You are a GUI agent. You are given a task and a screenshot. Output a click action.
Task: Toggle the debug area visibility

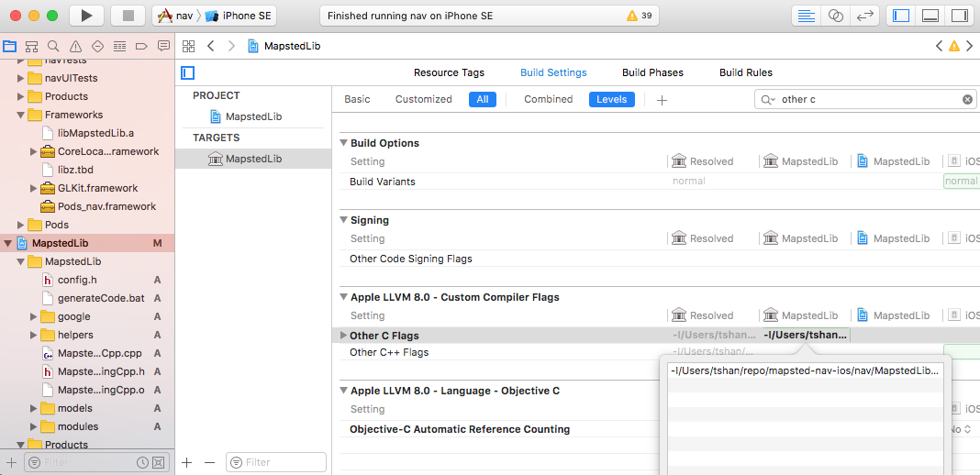point(930,16)
